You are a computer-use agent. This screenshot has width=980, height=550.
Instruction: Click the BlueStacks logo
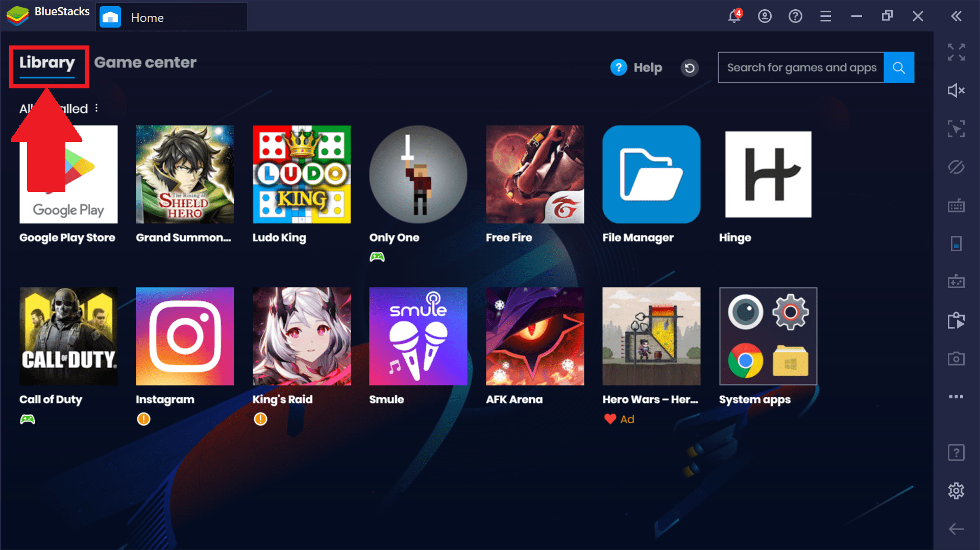(17, 15)
